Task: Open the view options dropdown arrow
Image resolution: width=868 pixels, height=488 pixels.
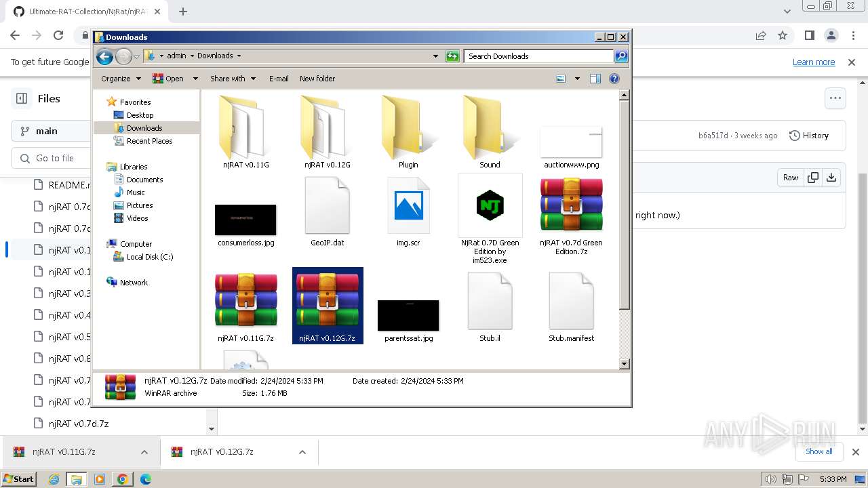Action: pos(577,79)
